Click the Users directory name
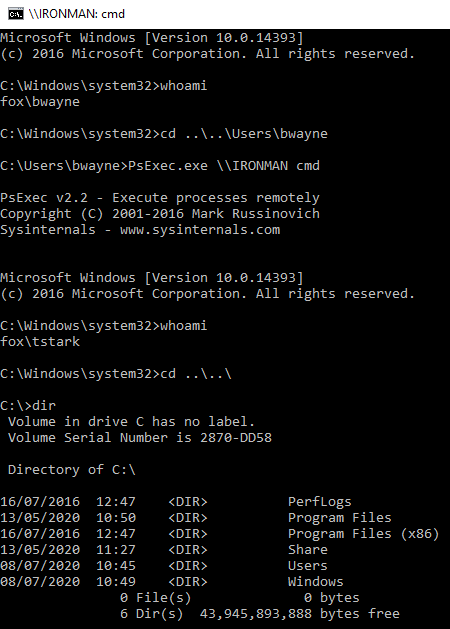The width and height of the screenshot is (450, 629). click(x=308, y=566)
